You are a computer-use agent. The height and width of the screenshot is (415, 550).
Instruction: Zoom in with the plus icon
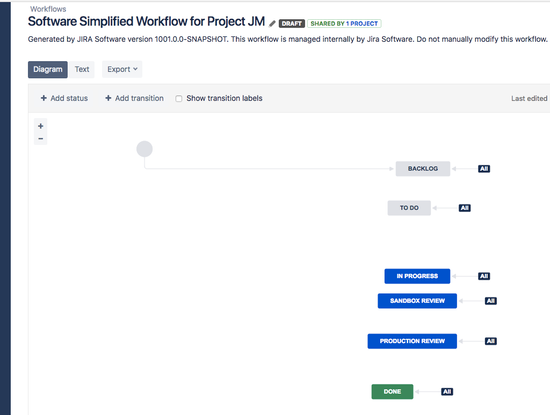[41, 126]
